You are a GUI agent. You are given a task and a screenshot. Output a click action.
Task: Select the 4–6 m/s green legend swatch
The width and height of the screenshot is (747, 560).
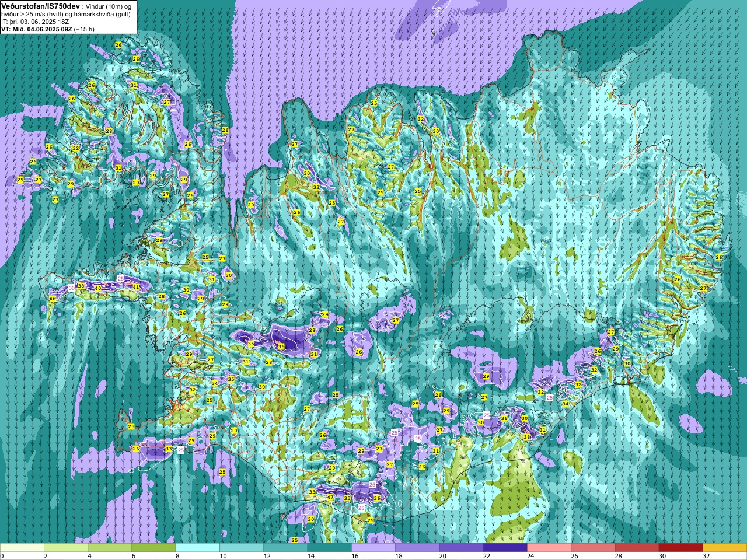tap(110, 548)
